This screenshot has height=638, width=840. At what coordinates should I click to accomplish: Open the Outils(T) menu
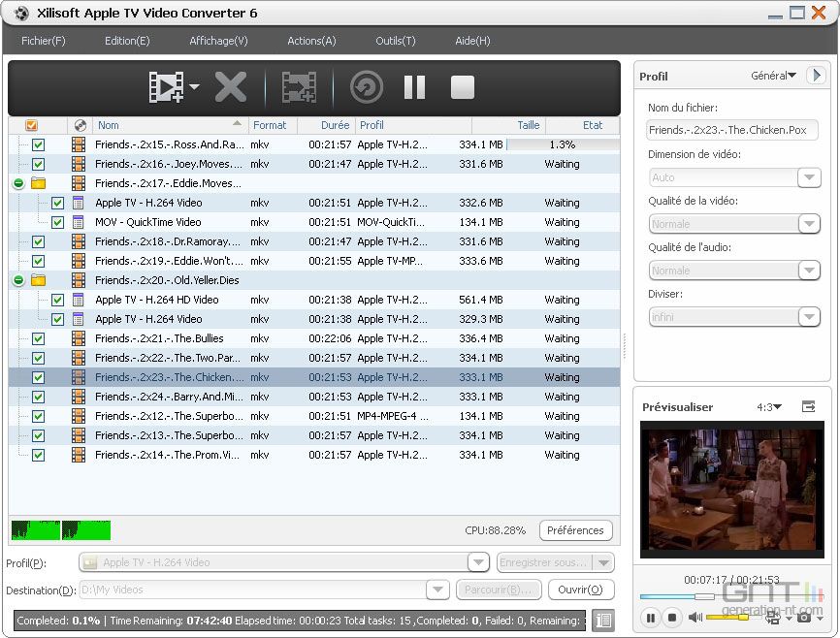[395, 41]
